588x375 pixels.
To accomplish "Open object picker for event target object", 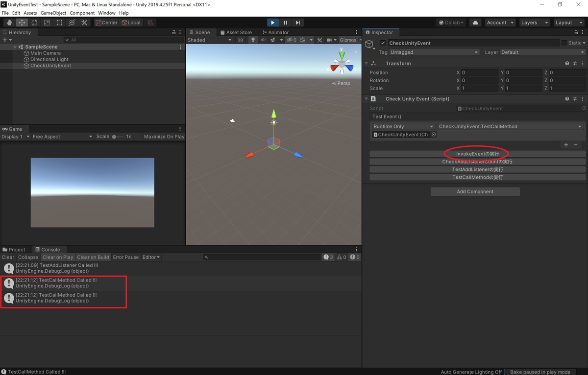I will (x=434, y=135).
